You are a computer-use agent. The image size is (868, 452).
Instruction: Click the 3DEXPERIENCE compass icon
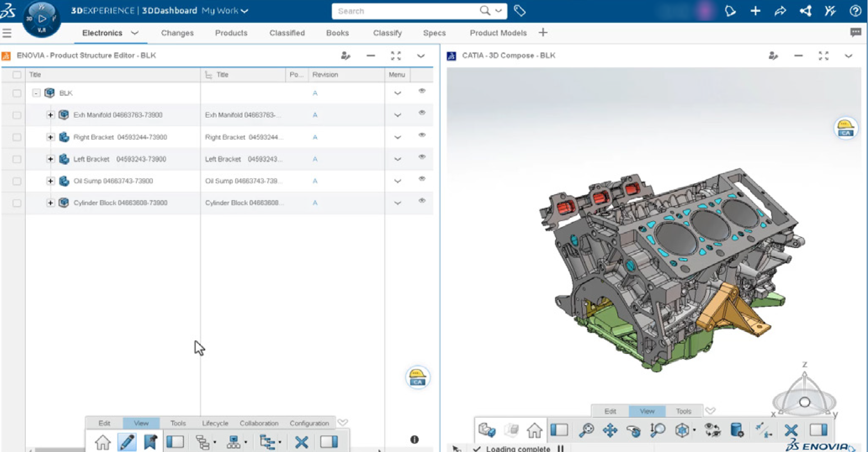click(x=42, y=19)
